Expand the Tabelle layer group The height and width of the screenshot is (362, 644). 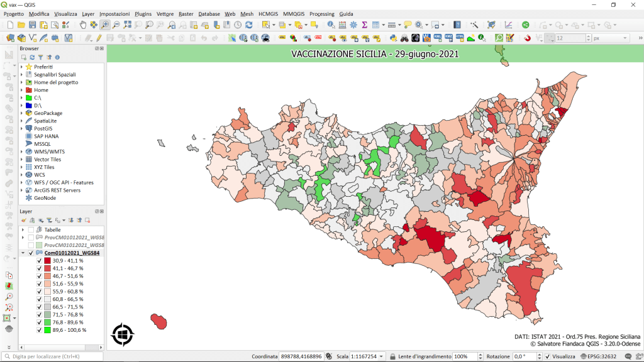point(23,229)
